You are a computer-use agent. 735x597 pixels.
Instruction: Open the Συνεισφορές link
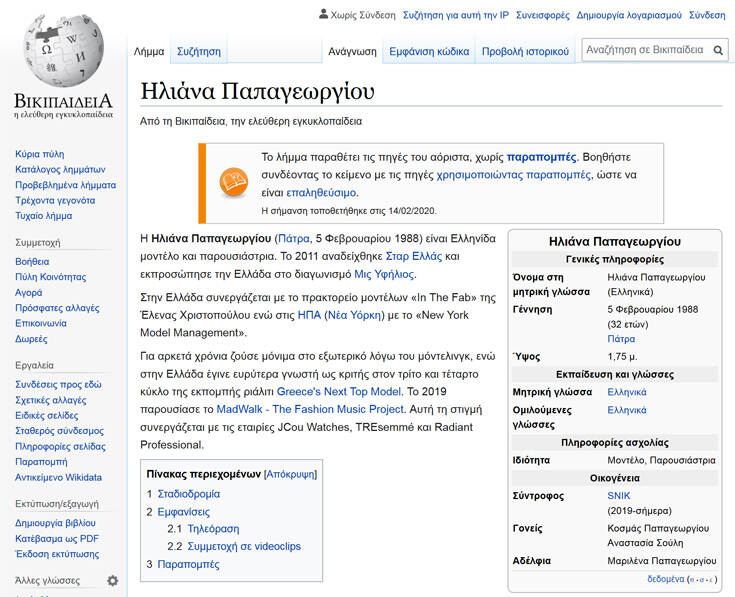tap(542, 15)
